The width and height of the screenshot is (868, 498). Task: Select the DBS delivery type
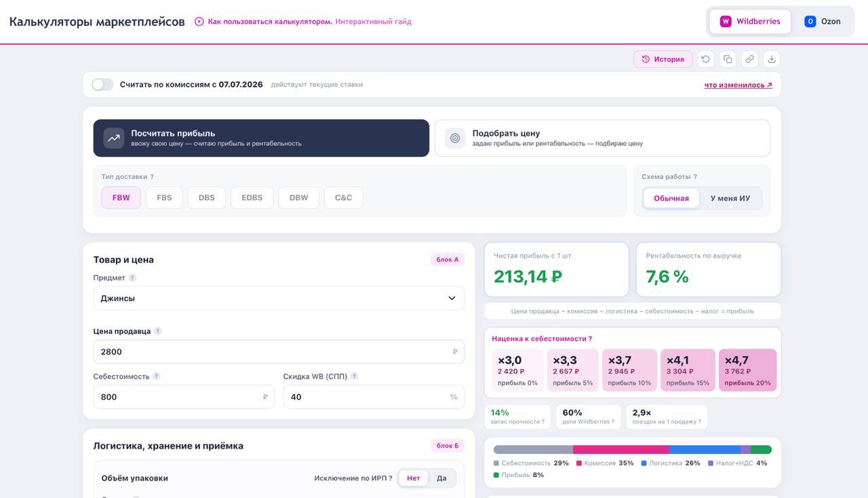207,197
